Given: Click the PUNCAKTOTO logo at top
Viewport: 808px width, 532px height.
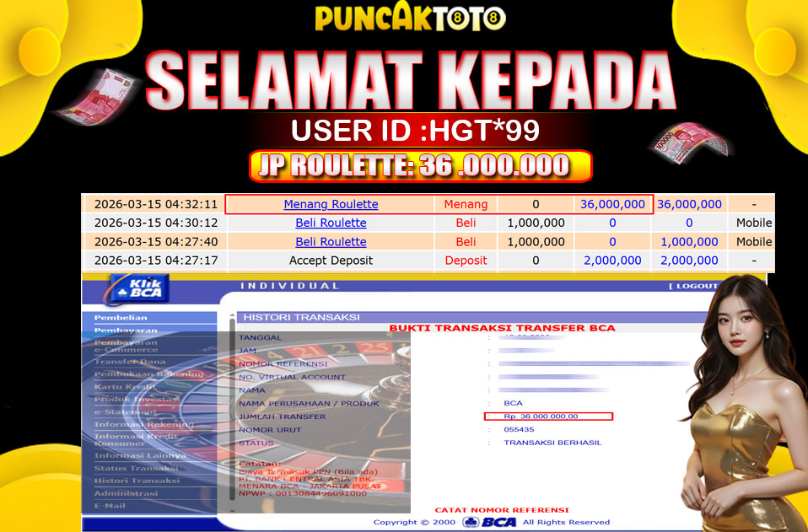Looking at the screenshot, I should pos(410,17).
